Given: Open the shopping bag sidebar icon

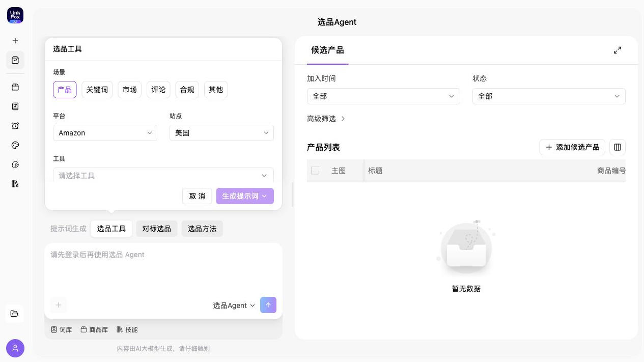Looking at the screenshot, I should point(15,60).
